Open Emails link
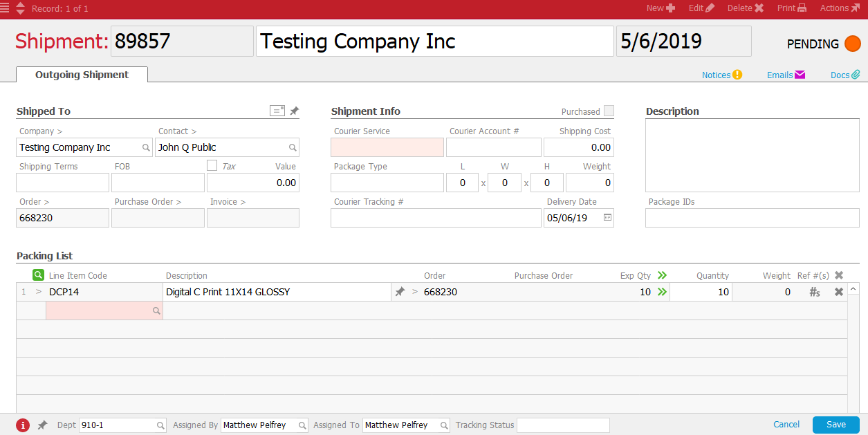This screenshot has width=868, height=435. [x=786, y=75]
